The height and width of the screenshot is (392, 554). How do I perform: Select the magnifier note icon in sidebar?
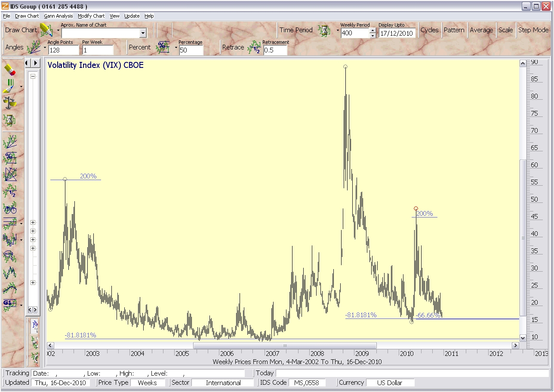9,256
